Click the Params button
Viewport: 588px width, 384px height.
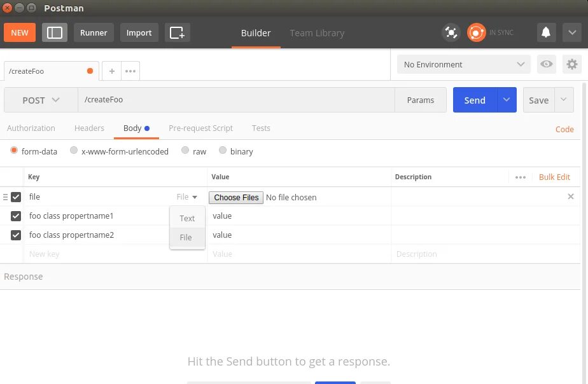click(x=421, y=100)
